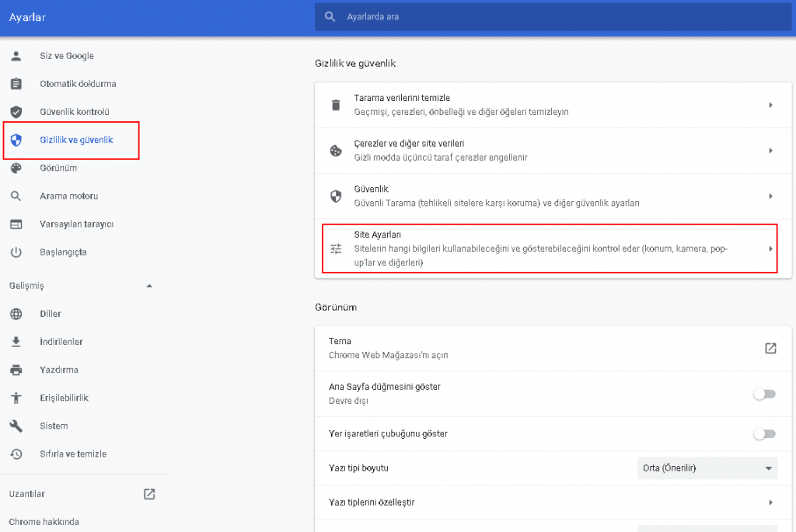796x532 pixels.
Task: Click the cookie icon beside Çerezler
Action: tap(336, 151)
